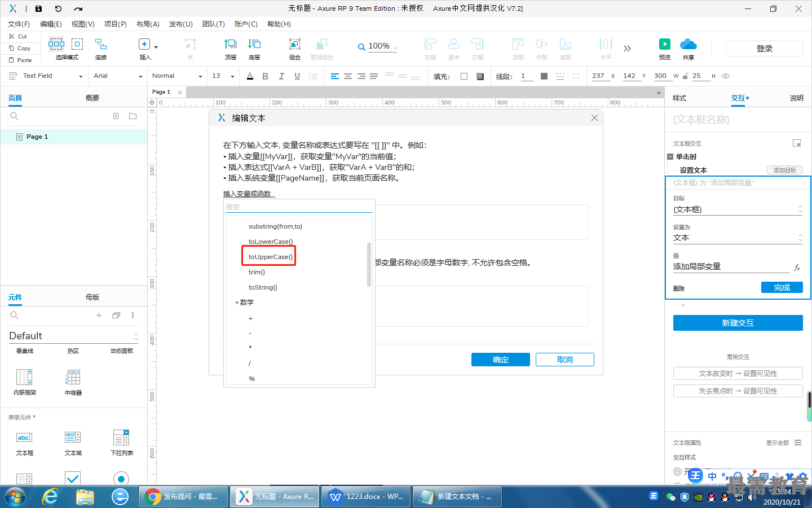Screen dimensions: 812x508
Task: Select the 文本域 text area widget
Action: point(73,442)
